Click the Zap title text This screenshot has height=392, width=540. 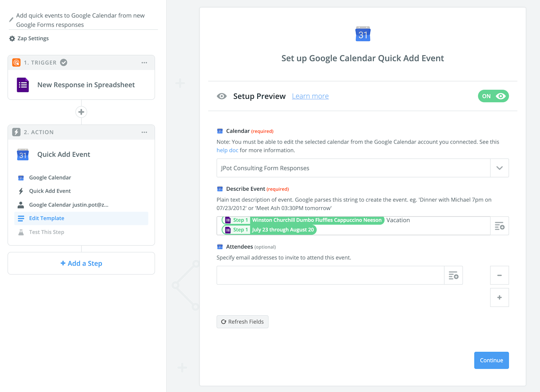pos(80,20)
